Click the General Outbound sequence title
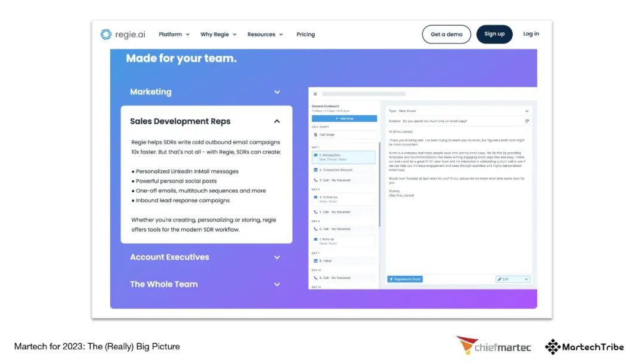 326,106
